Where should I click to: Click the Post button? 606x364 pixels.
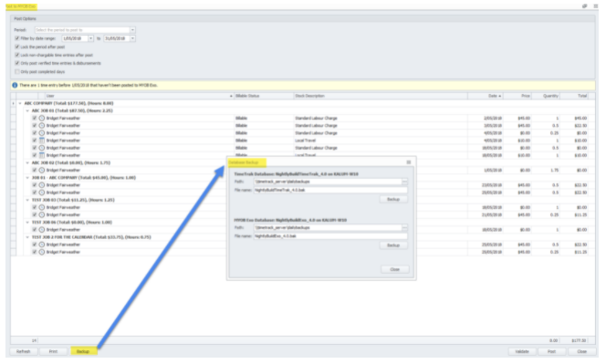pyautogui.click(x=551, y=351)
